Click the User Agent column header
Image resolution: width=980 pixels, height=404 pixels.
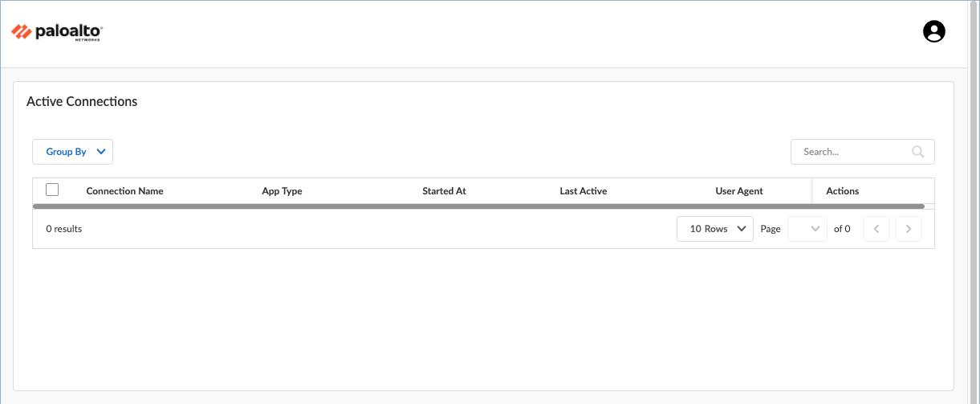[738, 191]
